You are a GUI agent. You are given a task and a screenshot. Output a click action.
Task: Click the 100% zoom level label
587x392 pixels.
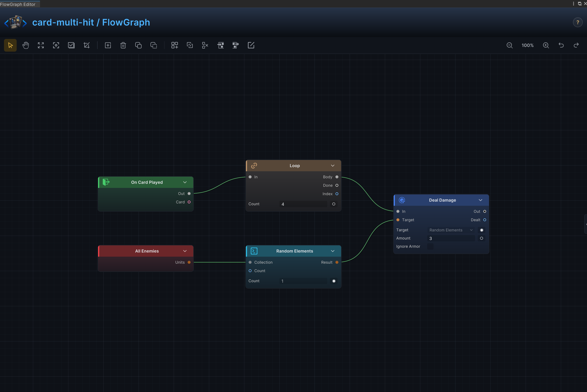(527, 45)
